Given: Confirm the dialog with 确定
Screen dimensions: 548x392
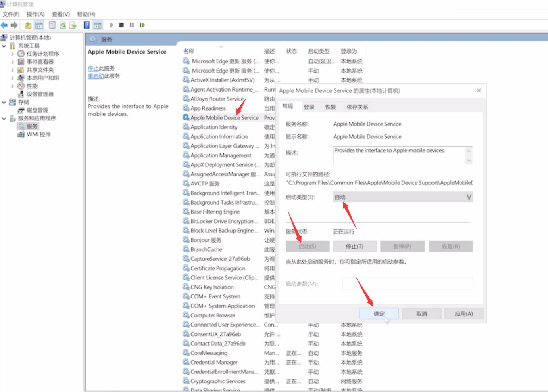Looking at the screenshot, I should (379, 314).
